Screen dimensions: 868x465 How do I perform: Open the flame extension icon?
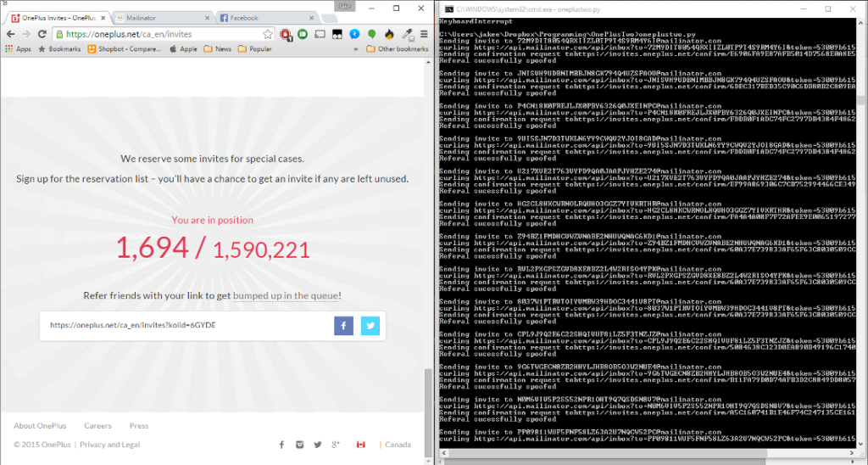tap(389, 34)
